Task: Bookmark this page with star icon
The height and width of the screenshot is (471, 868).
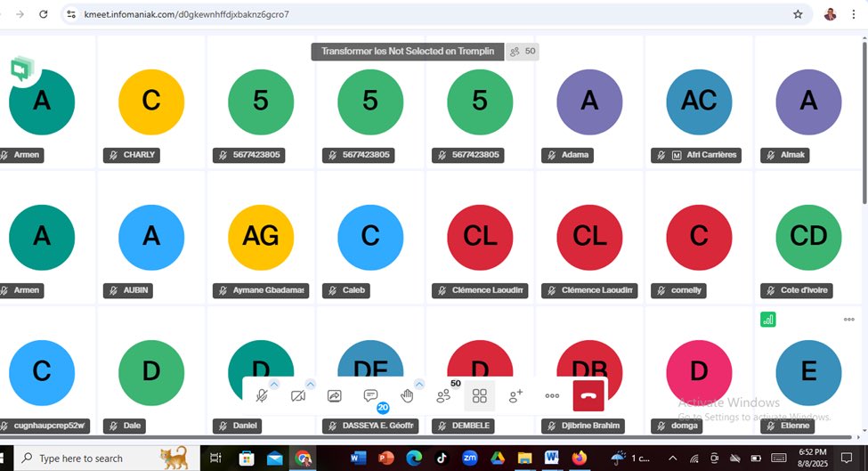Action: (x=798, y=14)
